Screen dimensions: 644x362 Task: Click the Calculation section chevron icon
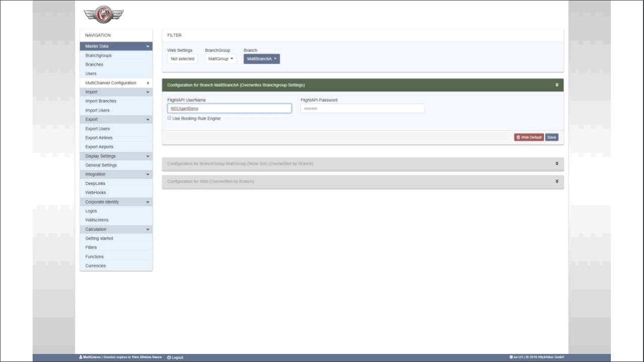click(x=148, y=230)
